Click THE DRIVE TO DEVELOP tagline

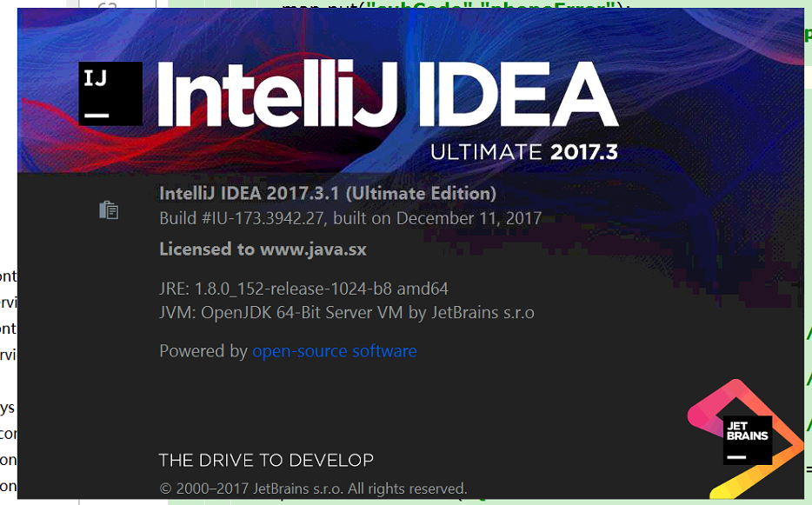pos(266,460)
